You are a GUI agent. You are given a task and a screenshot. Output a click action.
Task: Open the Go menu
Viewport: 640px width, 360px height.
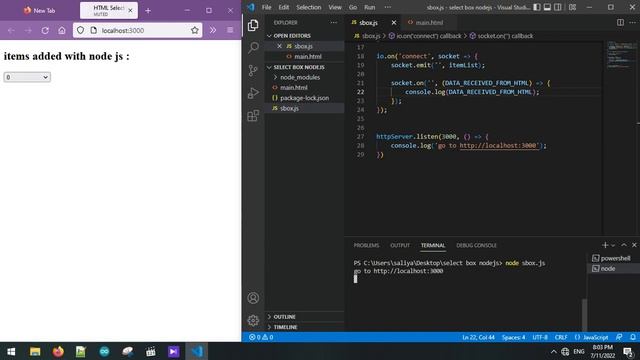pyautogui.click(x=353, y=7)
